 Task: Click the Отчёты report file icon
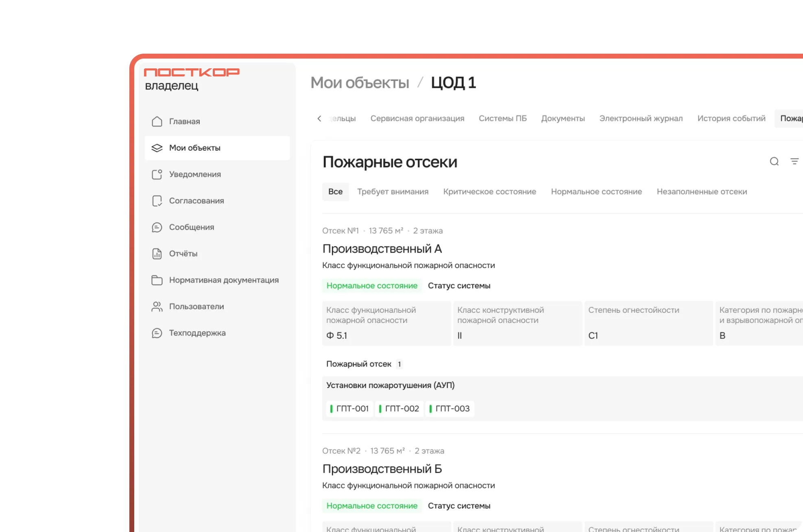pos(157,254)
